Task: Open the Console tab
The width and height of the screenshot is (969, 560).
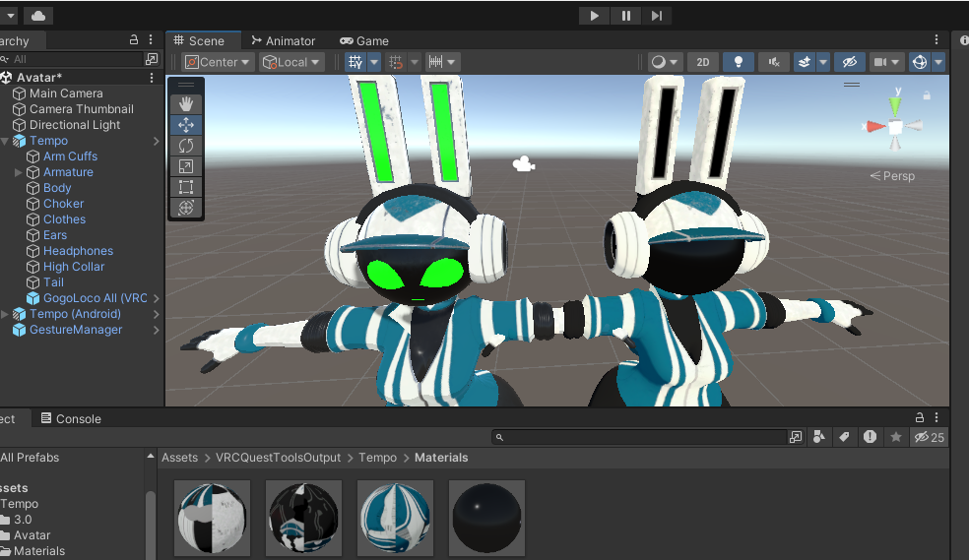Action: pyautogui.click(x=71, y=418)
